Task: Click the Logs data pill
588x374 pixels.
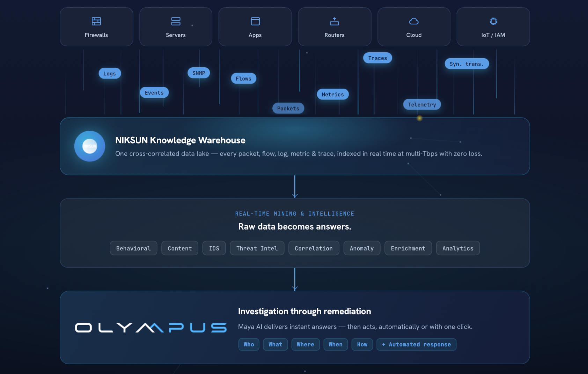Action: point(110,73)
